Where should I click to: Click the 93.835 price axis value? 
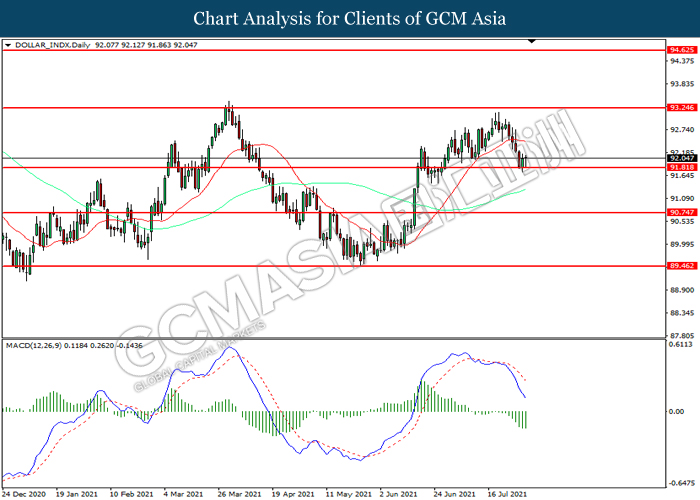(x=682, y=84)
